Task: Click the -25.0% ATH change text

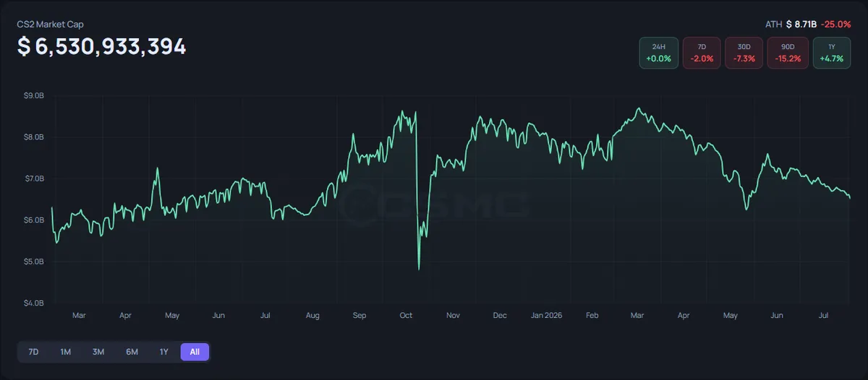Action: 835,24
